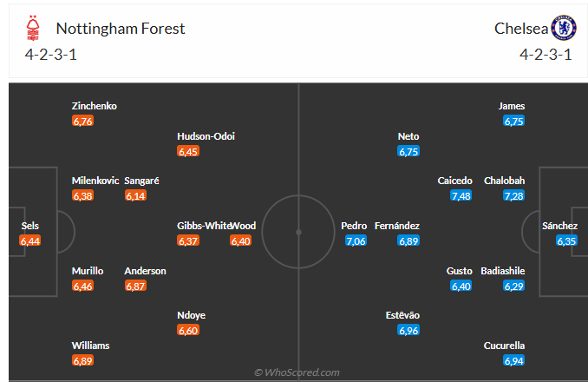This screenshot has height=382, width=588.
Task: Click Caicedo's 7,48 rating badge
Action: point(461,195)
